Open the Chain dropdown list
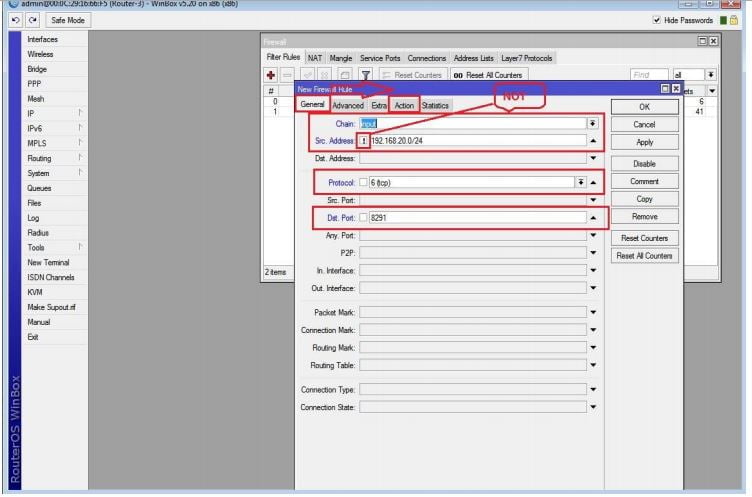The width and height of the screenshot is (752, 497). click(593, 123)
